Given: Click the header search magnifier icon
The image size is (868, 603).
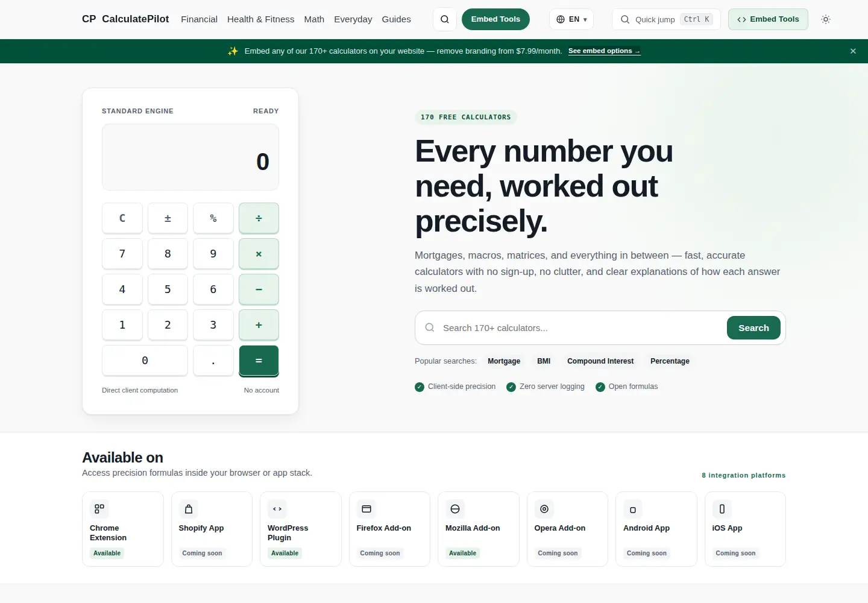Looking at the screenshot, I should (x=445, y=19).
